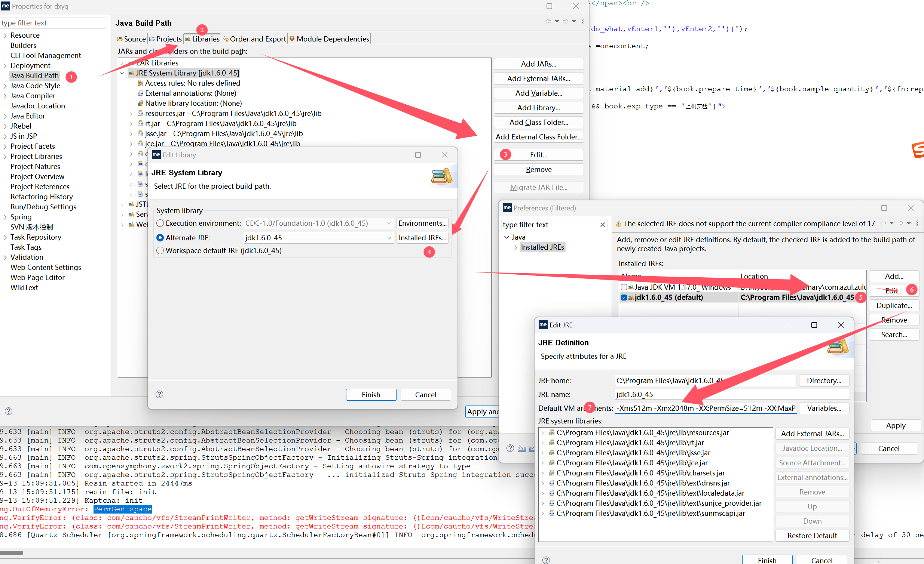Open the Alternate JRE dropdown
This screenshot has width=924, height=564.
tap(389, 238)
